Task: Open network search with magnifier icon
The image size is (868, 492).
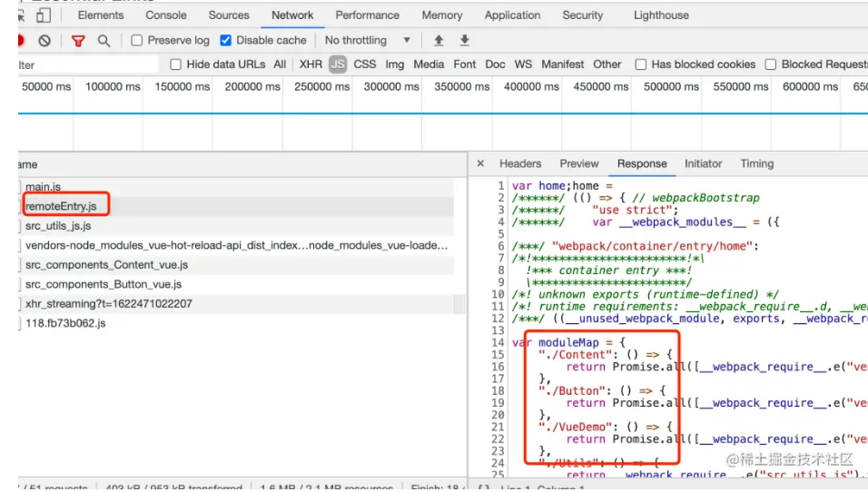Action: click(x=104, y=41)
